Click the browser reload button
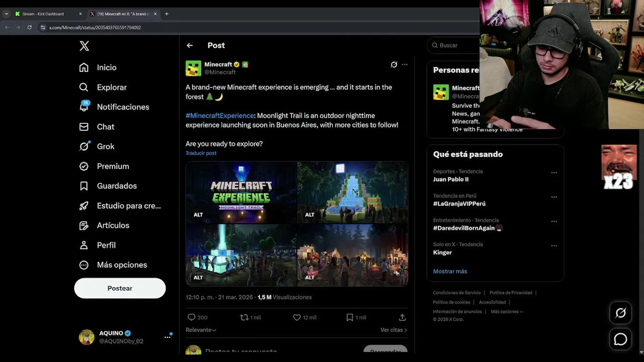The image size is (644, 362). tap(29, 27)
